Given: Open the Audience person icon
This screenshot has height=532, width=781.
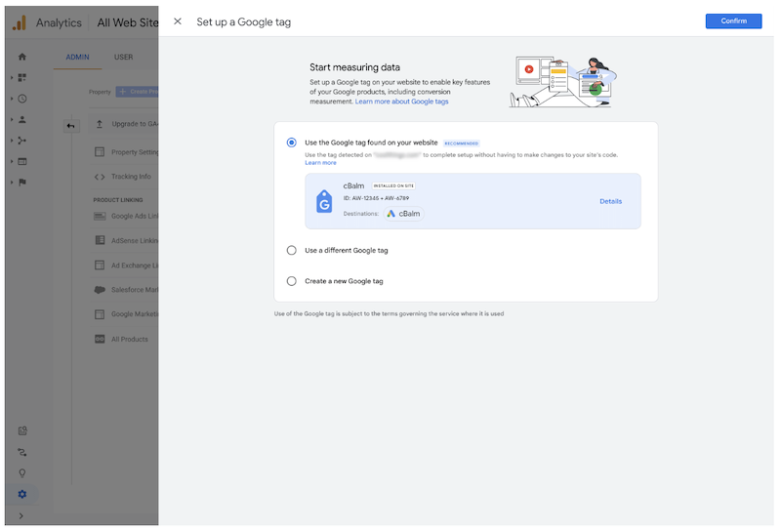Looking at the screenshot, I should click(21, 119).
